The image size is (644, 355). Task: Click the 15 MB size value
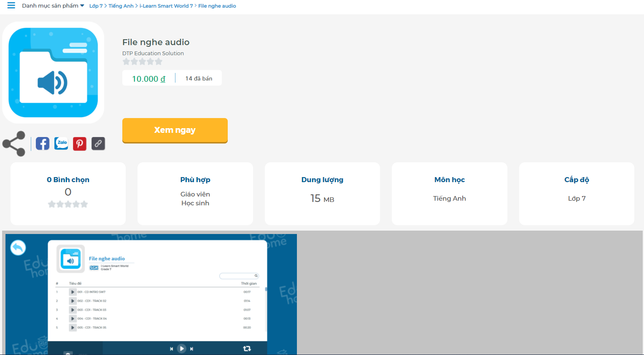pos(322,198)
